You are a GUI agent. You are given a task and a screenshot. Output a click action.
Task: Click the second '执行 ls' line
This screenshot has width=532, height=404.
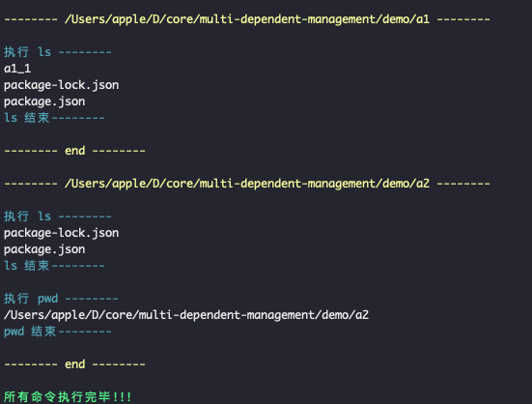58,216
